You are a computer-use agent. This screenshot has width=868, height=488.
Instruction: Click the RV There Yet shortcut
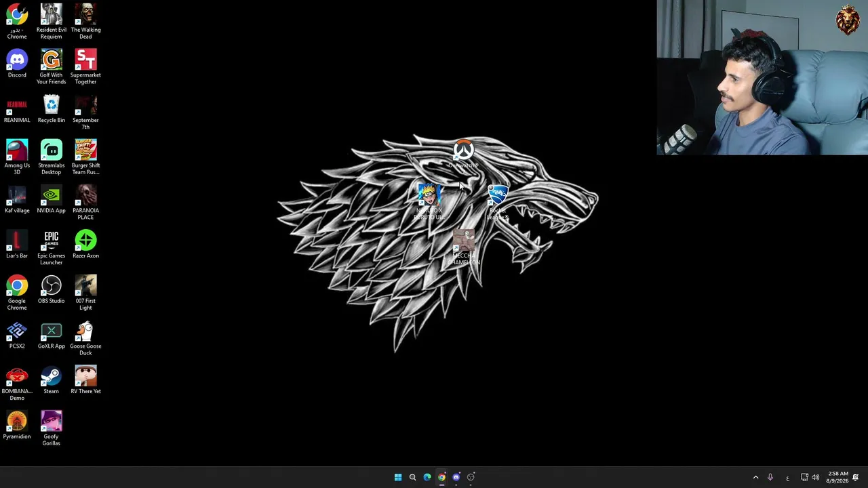(85, 380)
